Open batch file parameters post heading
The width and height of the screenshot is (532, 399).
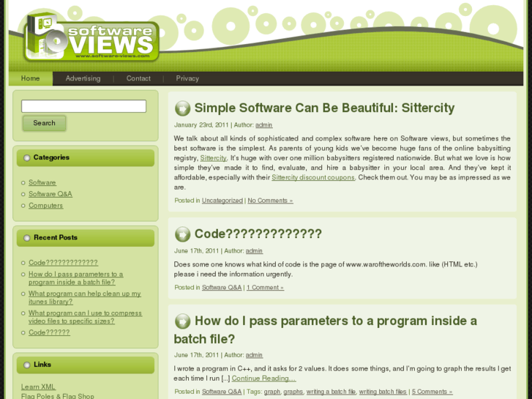326,329
